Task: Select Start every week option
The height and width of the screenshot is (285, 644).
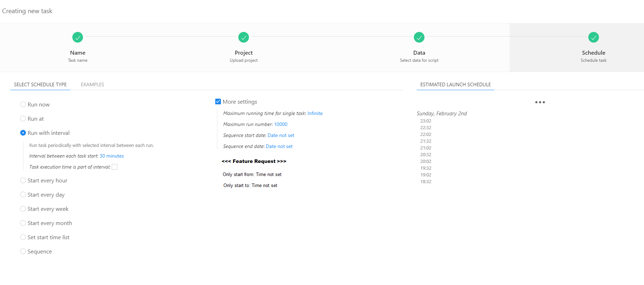Action: click(23, 209)
